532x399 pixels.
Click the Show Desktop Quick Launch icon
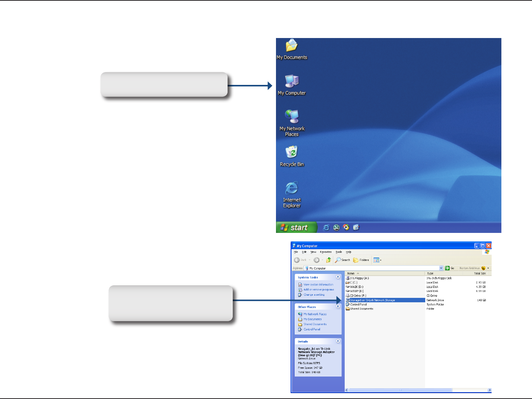click(356, 227)
